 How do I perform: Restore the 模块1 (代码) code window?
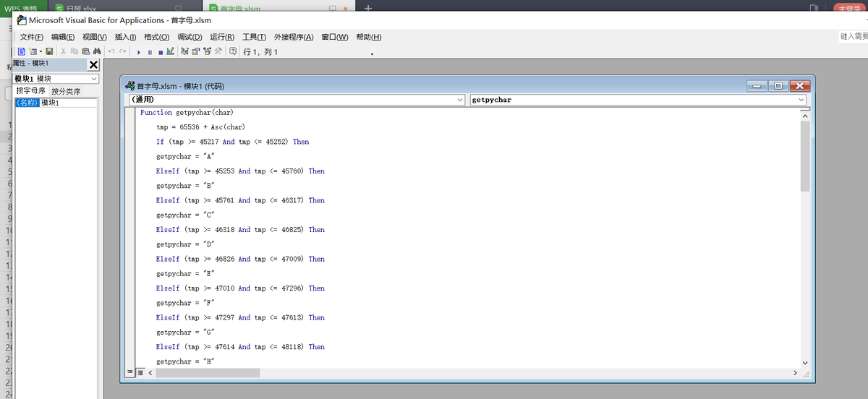778,85
